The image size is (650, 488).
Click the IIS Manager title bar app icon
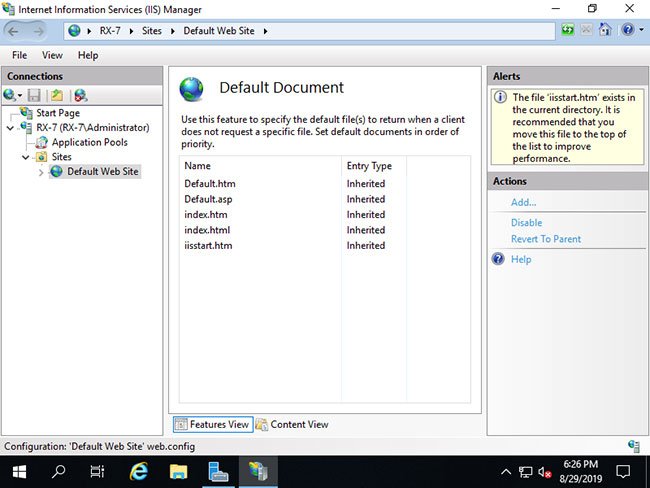[x=8, y=8]
